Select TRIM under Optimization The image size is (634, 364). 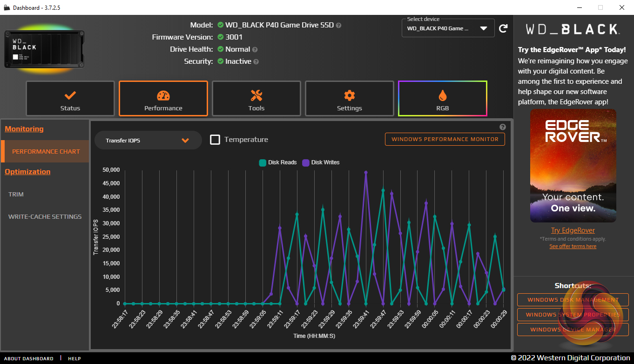click(x=16, y=194)
